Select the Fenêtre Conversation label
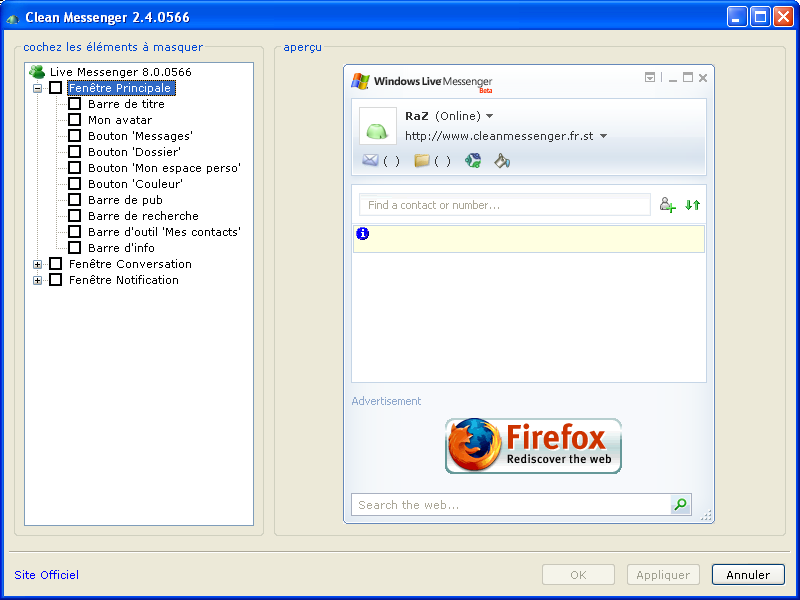800x600 pixels. point(130,264)
